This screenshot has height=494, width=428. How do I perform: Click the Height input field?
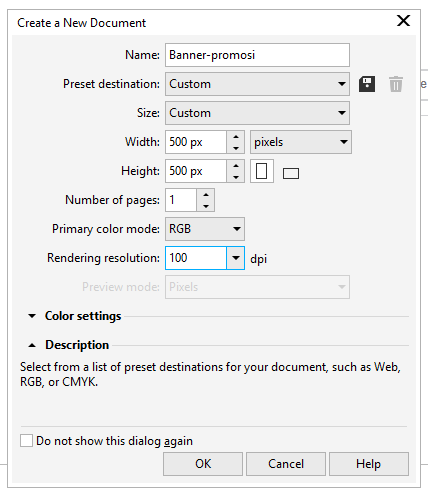196,171
